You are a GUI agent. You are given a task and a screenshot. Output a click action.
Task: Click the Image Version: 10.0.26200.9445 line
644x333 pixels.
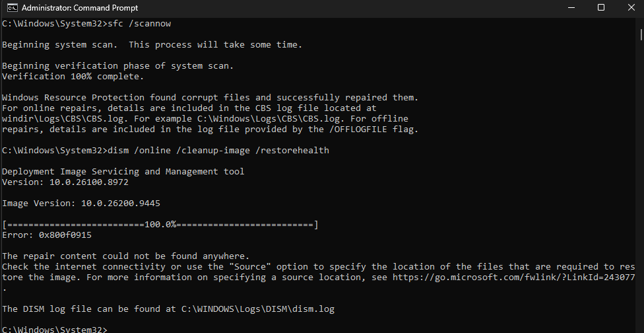coord(81,203)
